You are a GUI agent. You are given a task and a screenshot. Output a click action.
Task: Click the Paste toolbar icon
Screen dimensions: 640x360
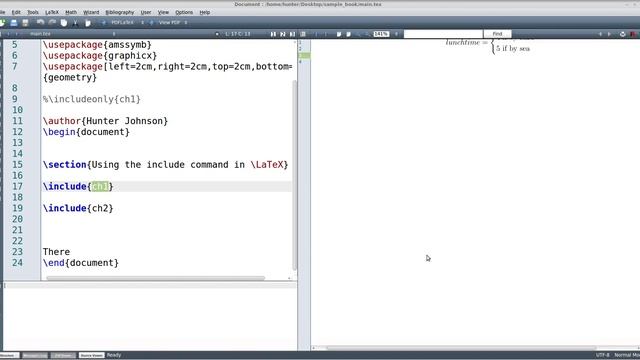click(x=87, y=23)
